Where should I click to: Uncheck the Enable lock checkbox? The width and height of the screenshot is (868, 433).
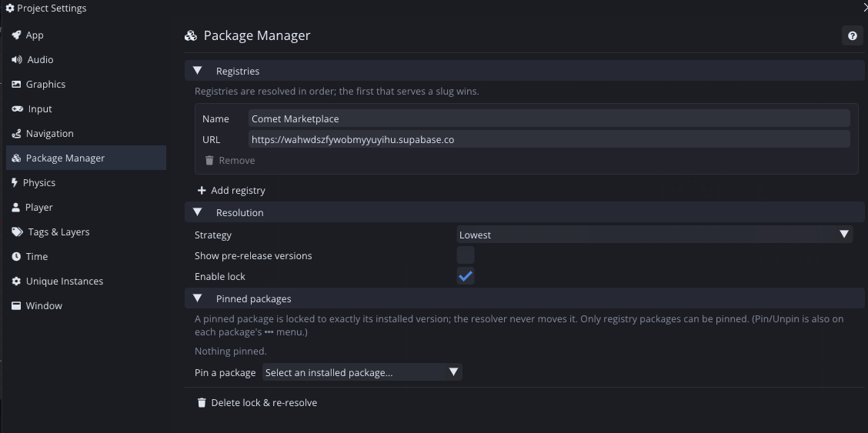tap(466, 276)
